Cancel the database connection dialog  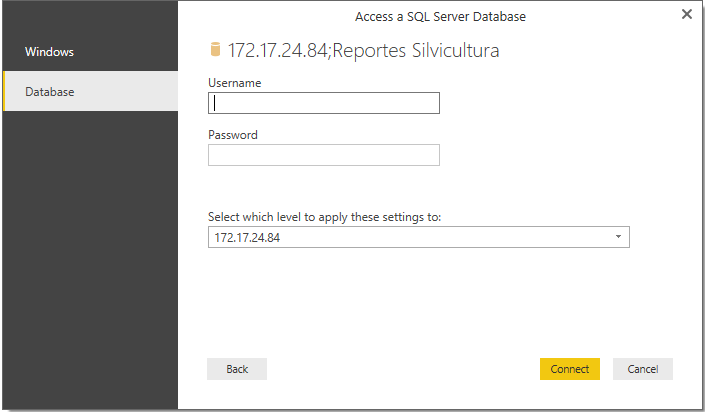pos(643,369)
